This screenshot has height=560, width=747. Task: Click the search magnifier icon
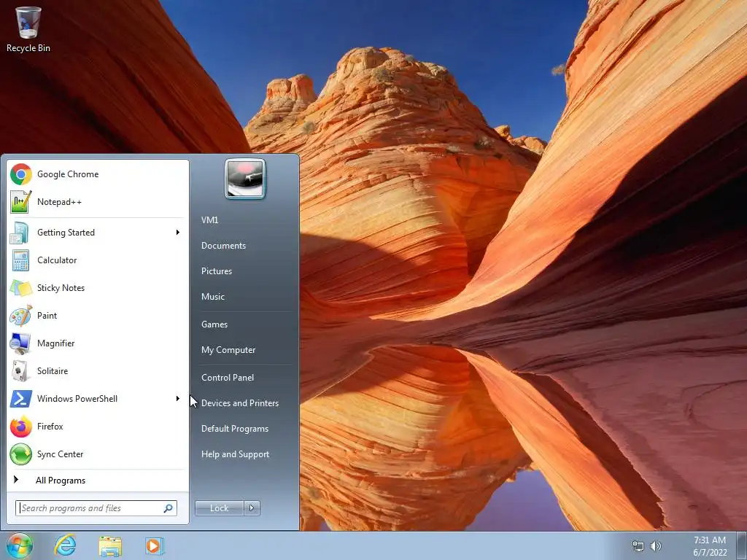tap(169, 508)
